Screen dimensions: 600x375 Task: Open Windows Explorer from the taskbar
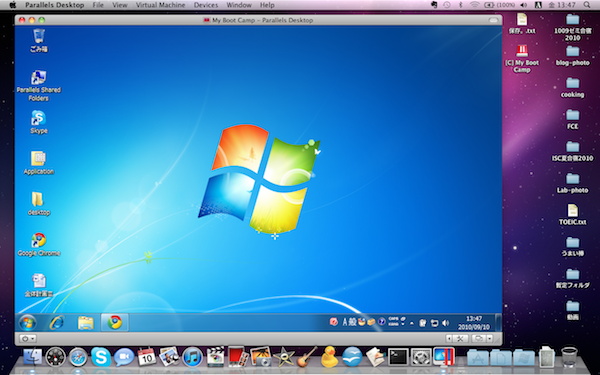[85, 323]
